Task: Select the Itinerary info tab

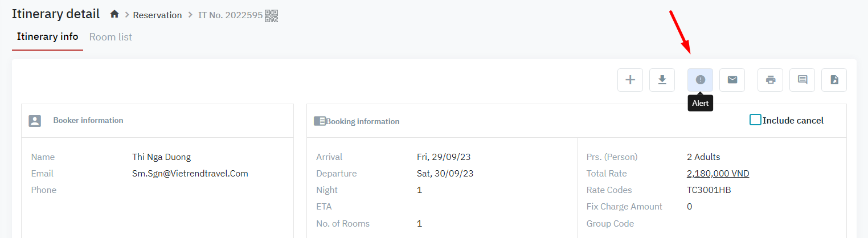Action: tap(47, 37)
